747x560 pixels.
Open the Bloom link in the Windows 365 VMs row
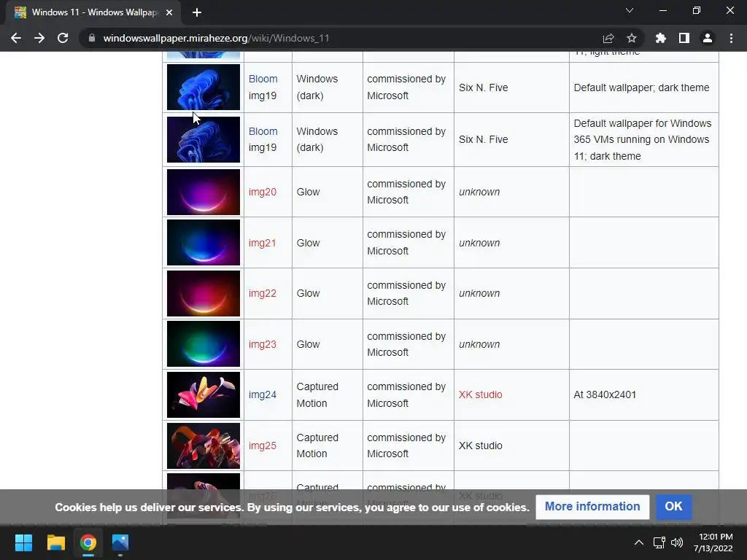[263, 131]
